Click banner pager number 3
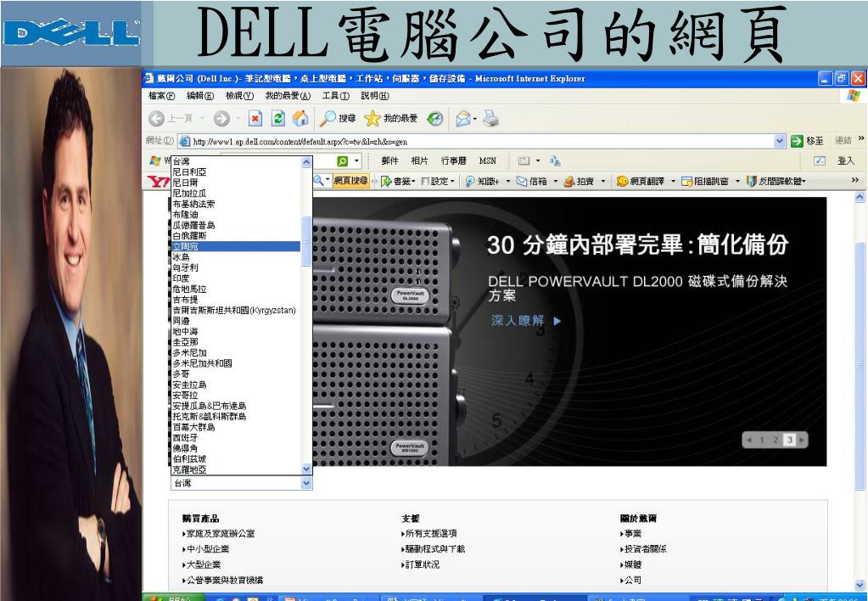The image size is (868, 601). click(789, 440)
